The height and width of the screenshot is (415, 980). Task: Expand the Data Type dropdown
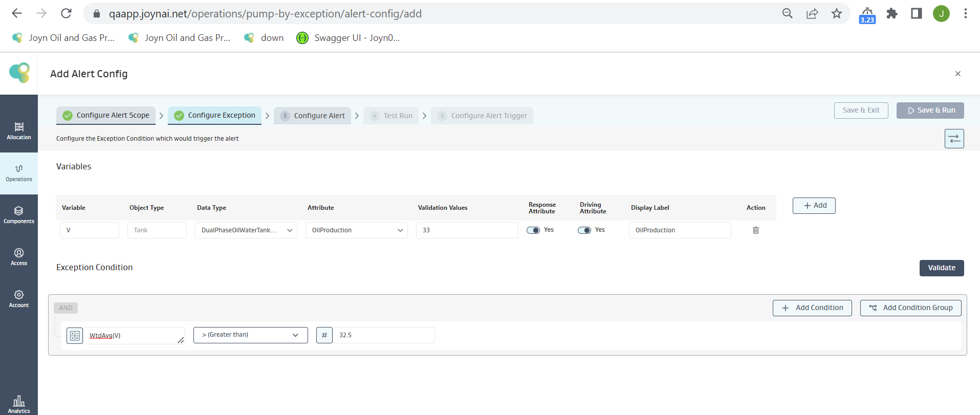tap(246, 230)
